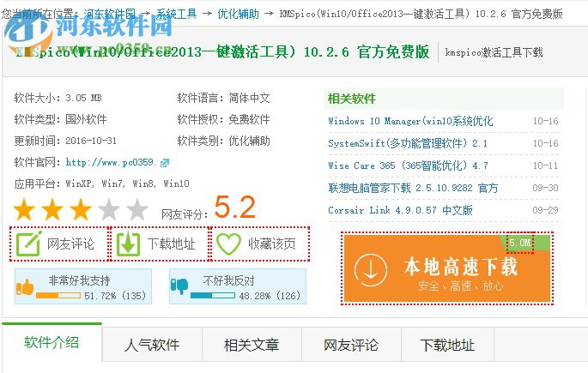Screen dimensions: 588x373
Task: Vote 不好我反对
Action: (238, 286)
